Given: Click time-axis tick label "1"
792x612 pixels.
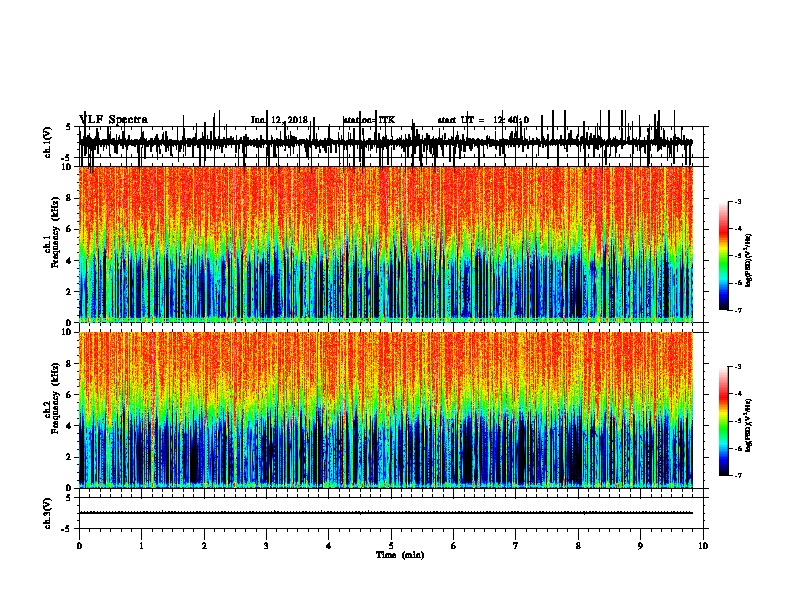Looking at the screenshot, I should 141,546.
